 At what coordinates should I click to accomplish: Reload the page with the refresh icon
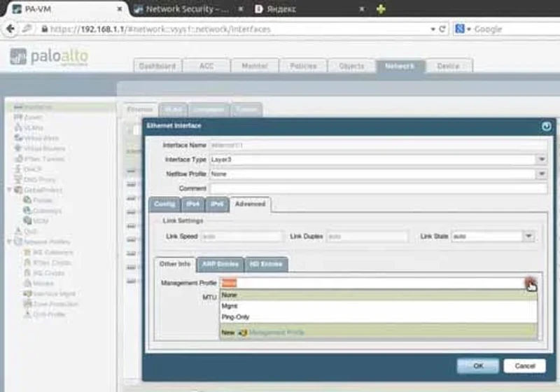pyautogui.click(x=442, y=29)
